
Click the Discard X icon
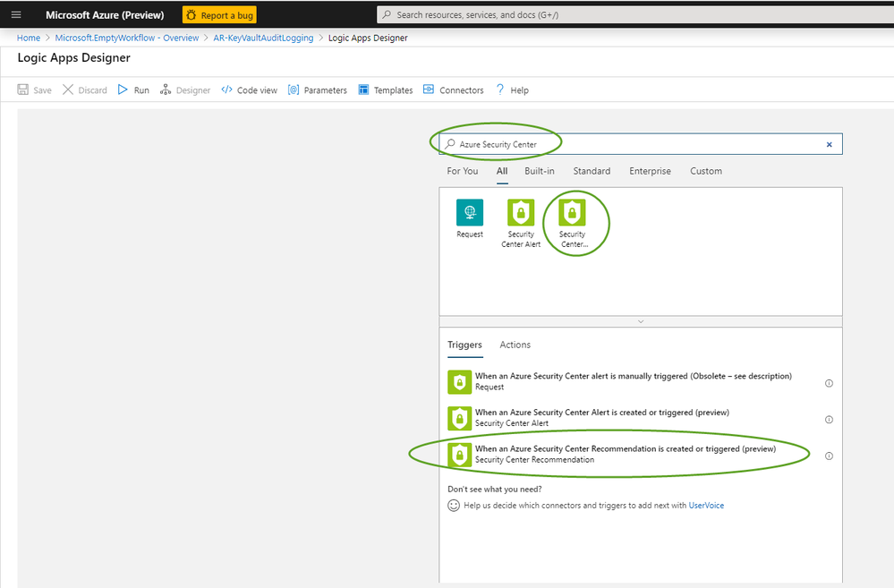click(68, 89)
